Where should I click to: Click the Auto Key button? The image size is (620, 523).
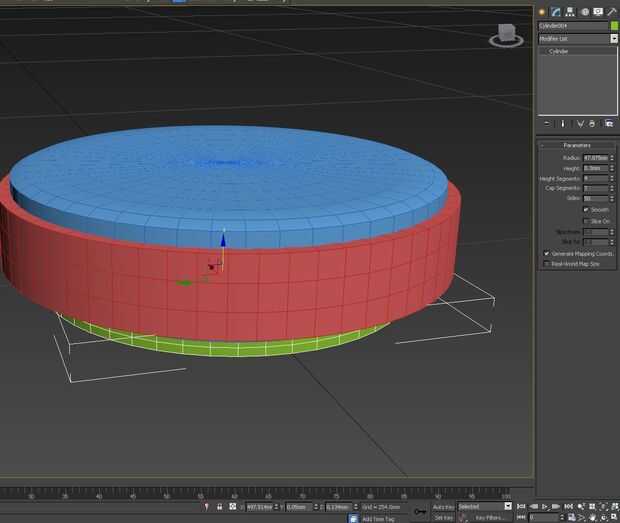[x=443, y=507]
